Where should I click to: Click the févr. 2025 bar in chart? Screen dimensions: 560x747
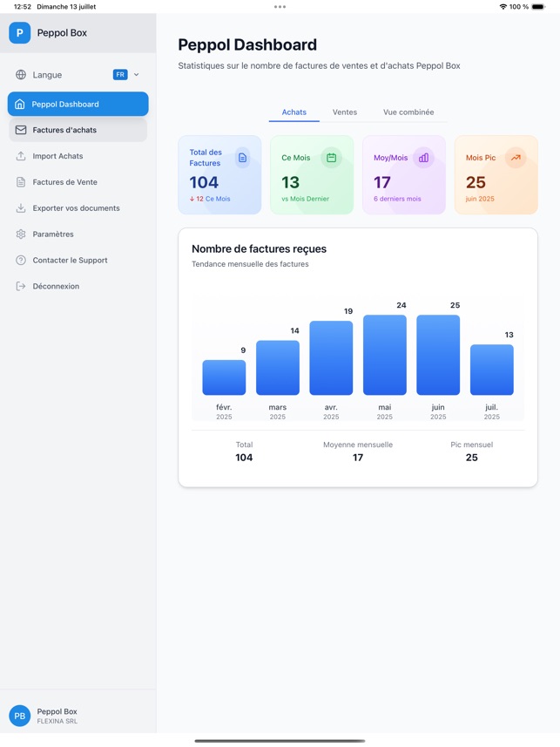(x=224, y=377)
